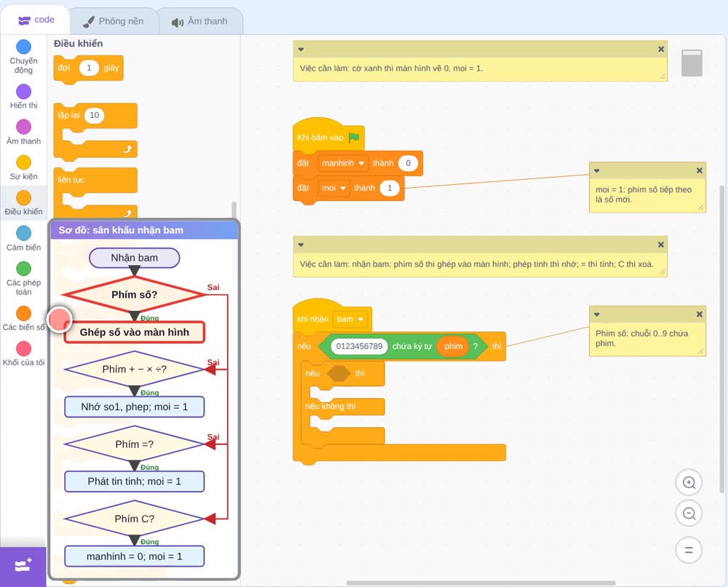
Task: Collapse the 'moi = 1: phím số tiếp theo' comment
Action: click(x=597, y=171)
